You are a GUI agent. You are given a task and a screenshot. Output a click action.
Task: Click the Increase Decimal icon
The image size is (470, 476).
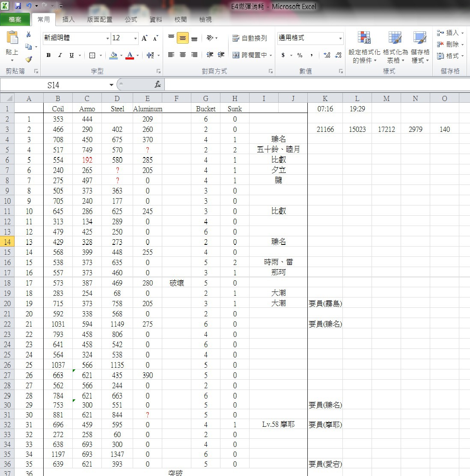point(327,55)
